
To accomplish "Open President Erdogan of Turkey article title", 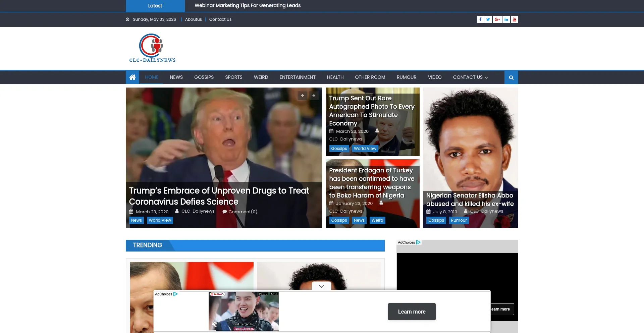I will coord(372,183).
